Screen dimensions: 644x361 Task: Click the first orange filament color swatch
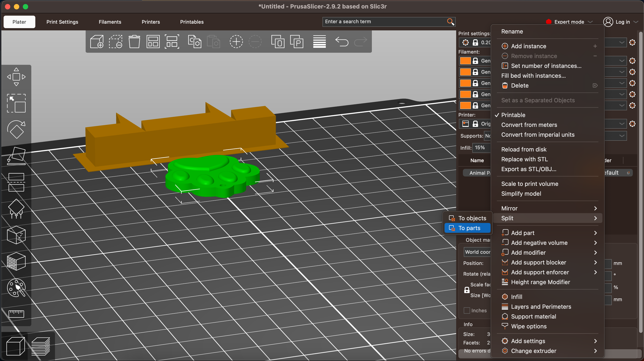(465, 61)
